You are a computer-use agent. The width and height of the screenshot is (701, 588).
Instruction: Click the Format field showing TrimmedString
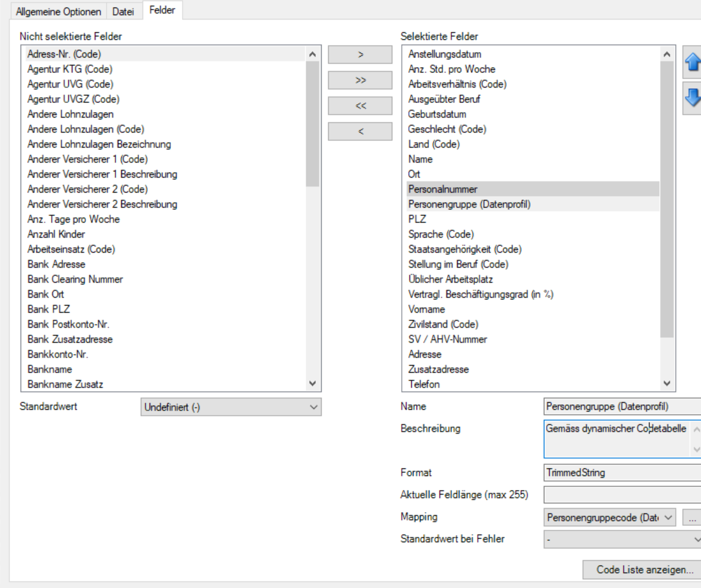click(622, 473)
